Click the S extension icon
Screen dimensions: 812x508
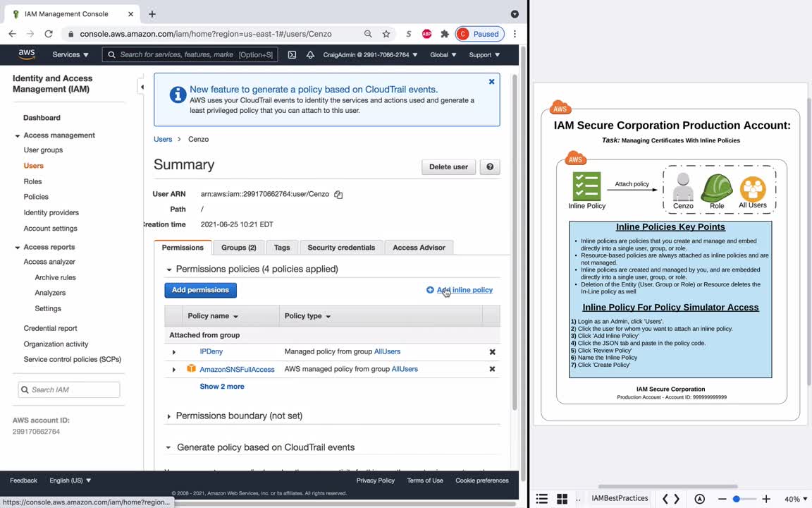click(x=409, y=34)
